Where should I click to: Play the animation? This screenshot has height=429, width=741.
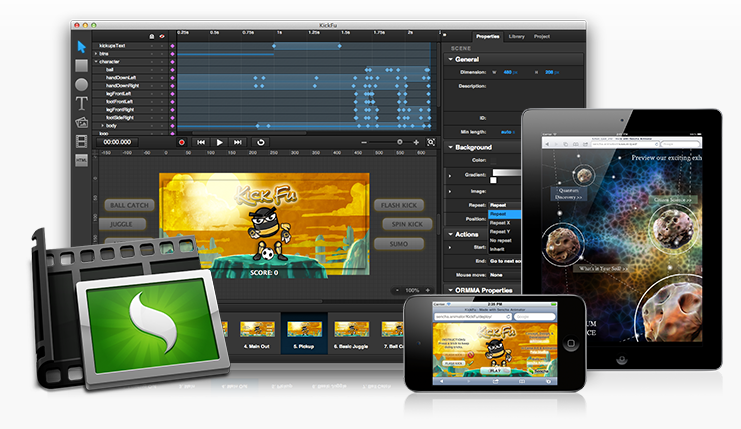click(x=219, y=142)
